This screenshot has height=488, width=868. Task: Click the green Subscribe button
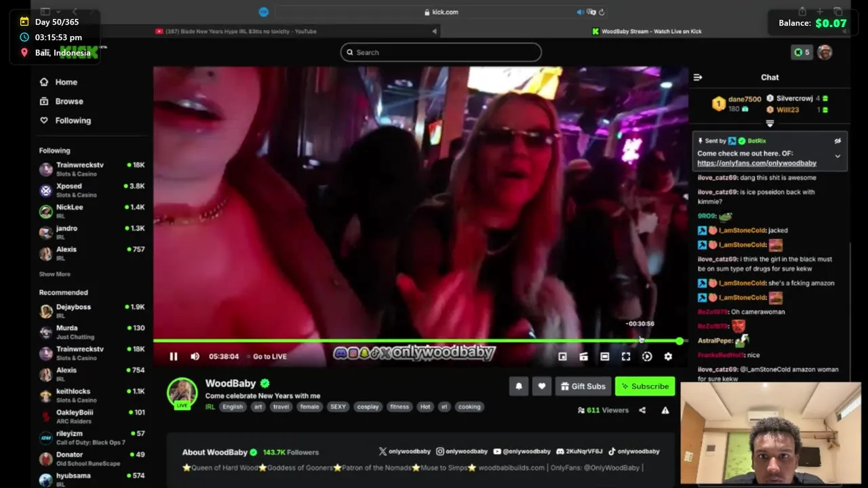pos(645,386)
